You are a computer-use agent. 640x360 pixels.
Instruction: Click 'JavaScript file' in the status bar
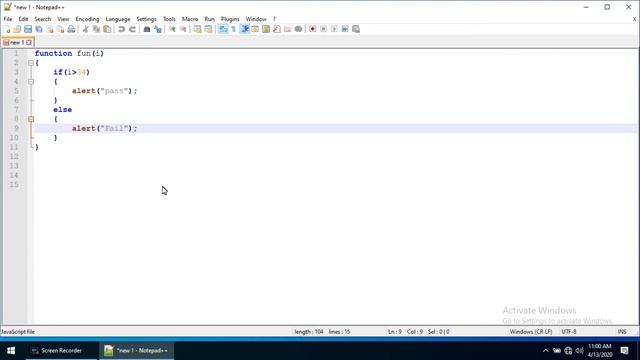18,332
